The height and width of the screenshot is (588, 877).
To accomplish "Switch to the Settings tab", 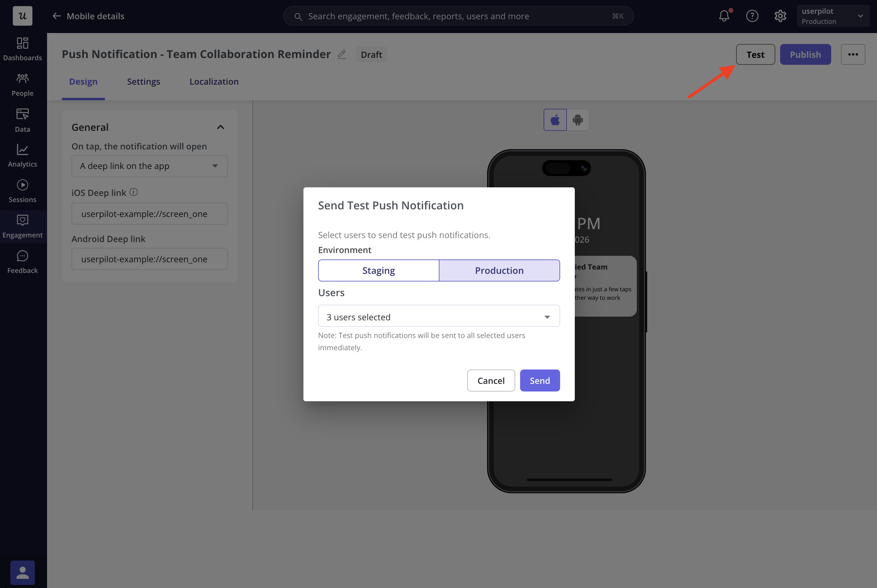I will [x=143, y=82].
